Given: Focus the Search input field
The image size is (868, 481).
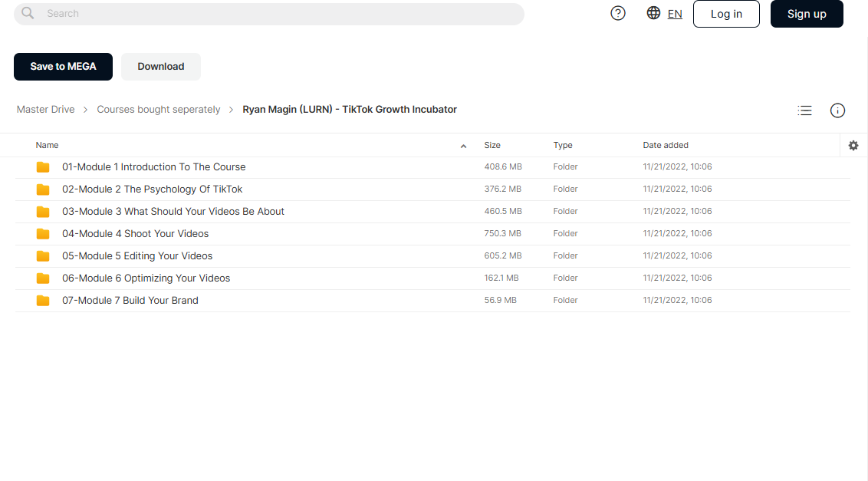Looking at the screenshot, I should click(x=269, y=14).
